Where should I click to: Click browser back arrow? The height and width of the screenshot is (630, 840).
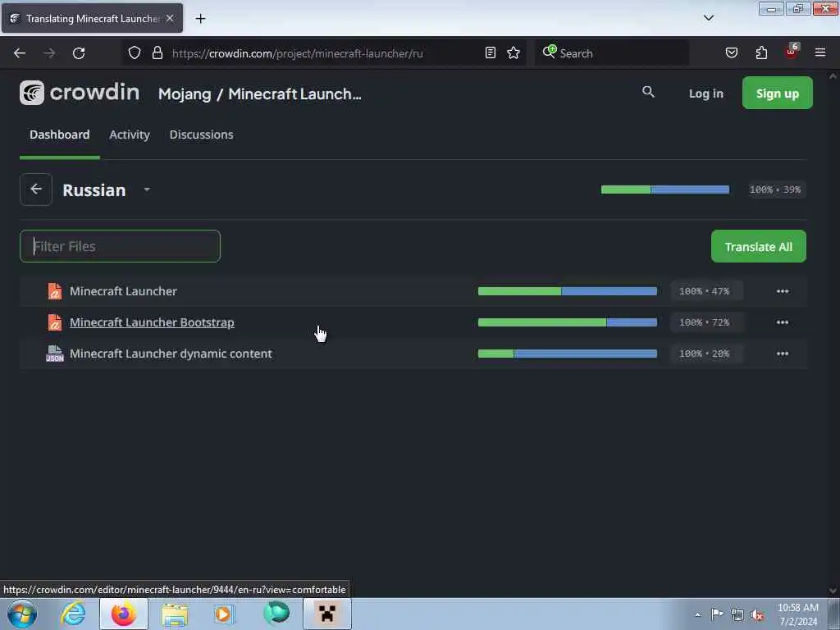coord(20,53)
